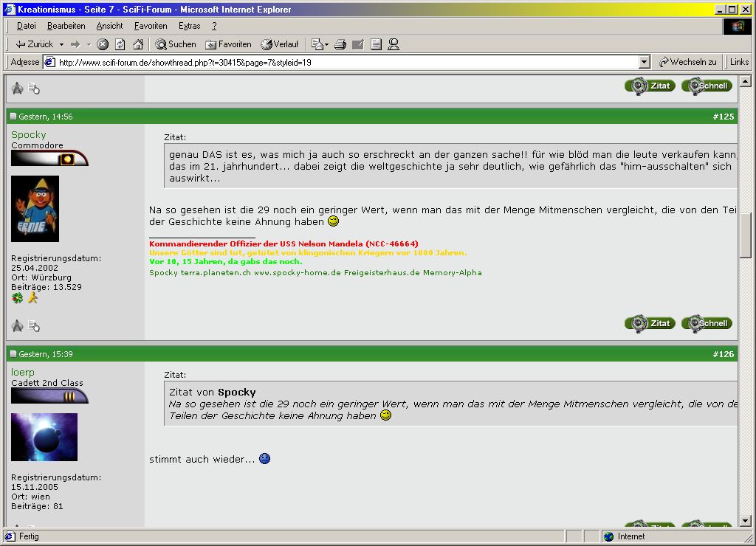The width and height of the screenshot is (756, 546).
Task: Click the Print toolbar icon
Action: [x=340, y=44]
